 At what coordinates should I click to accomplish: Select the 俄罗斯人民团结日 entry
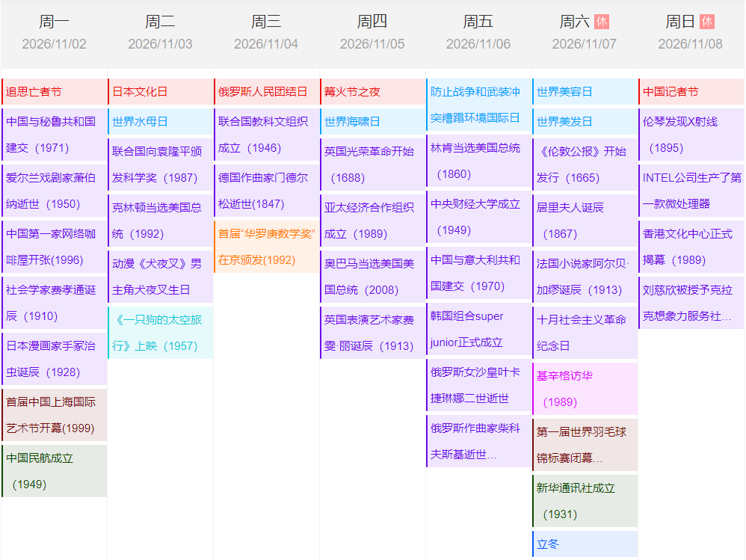[x=267, y=92]
